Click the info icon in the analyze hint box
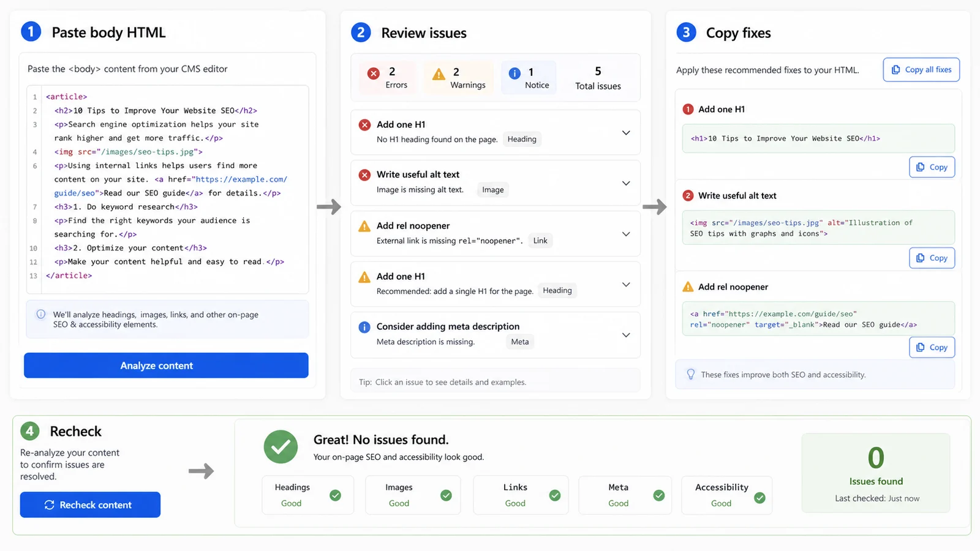This screenshot has width=980, height=551. [x=41, y=314]
